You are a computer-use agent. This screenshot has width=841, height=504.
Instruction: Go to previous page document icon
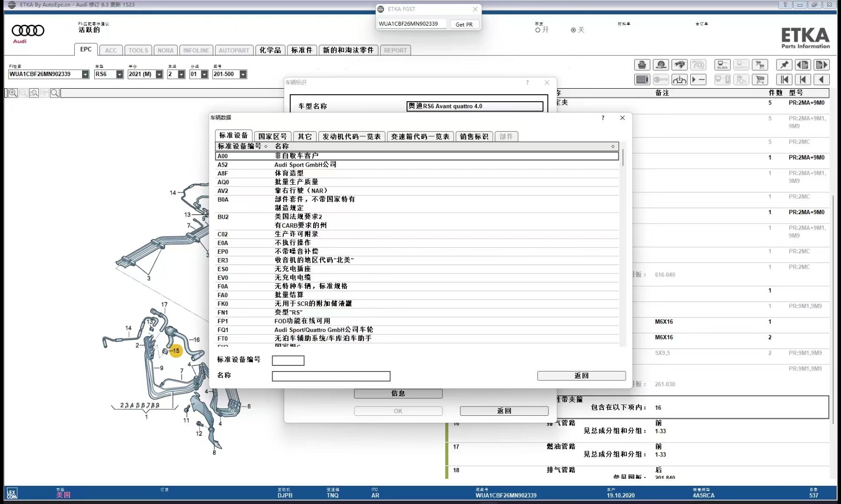pos(803,65)
